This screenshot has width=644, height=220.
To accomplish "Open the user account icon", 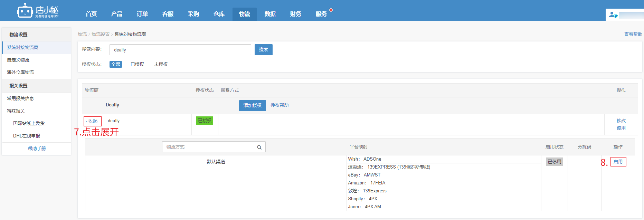I will pyautogui.click(x=613, y=15).
